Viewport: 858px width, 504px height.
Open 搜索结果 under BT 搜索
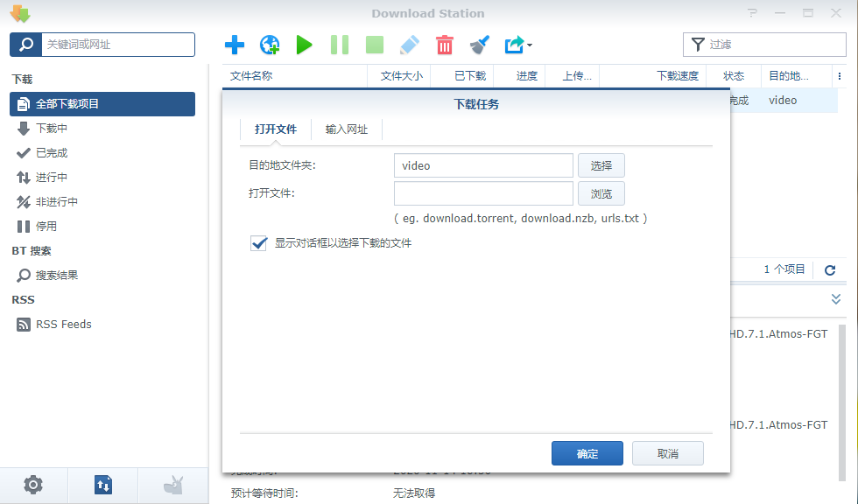(x=102, y=275)
